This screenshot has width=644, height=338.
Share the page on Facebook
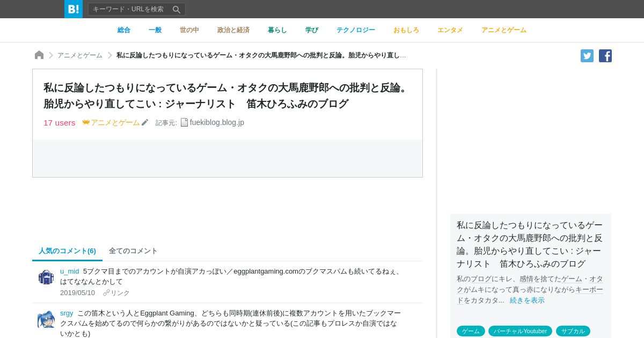click(605, 56)
